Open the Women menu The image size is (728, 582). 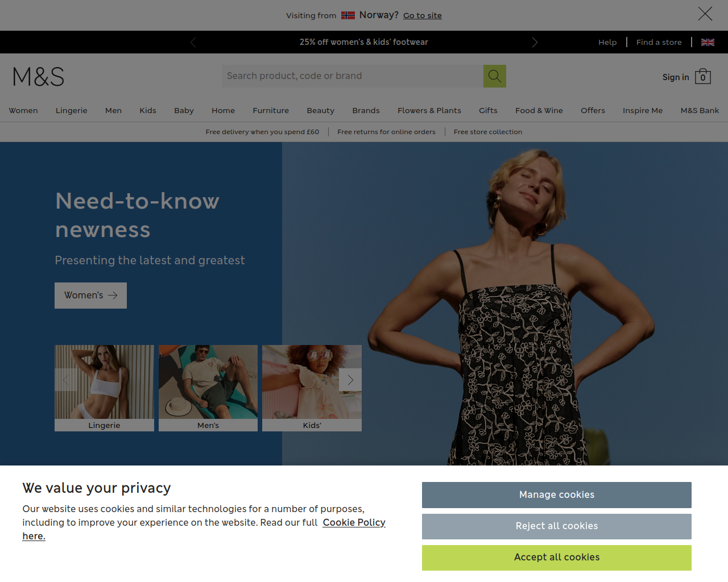coord(23,110)
